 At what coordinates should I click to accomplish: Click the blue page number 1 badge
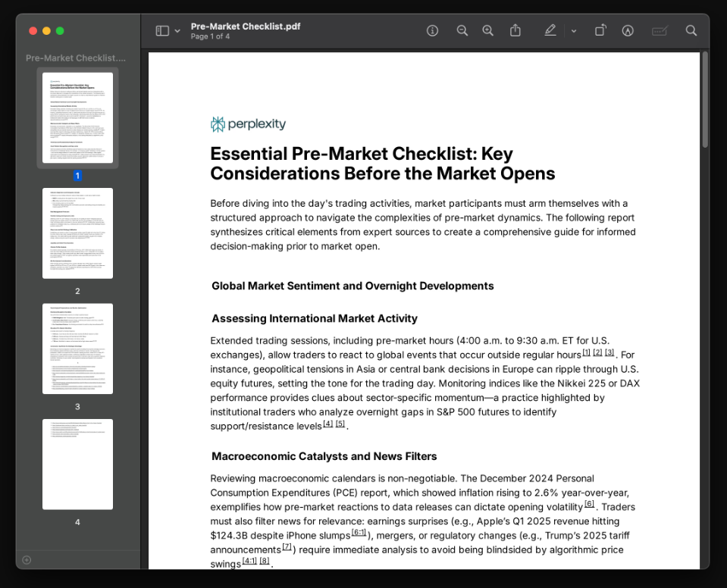click(77, 176)
